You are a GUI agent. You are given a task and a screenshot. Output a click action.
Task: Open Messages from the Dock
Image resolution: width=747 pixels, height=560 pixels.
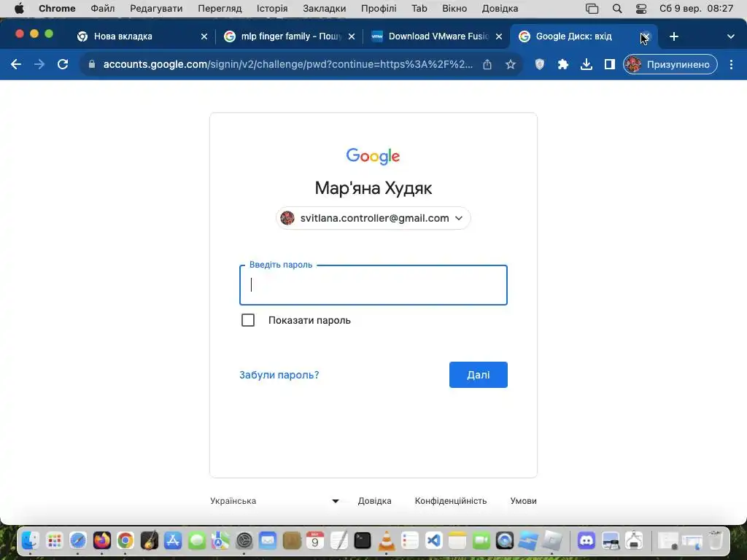coord(196,541)
